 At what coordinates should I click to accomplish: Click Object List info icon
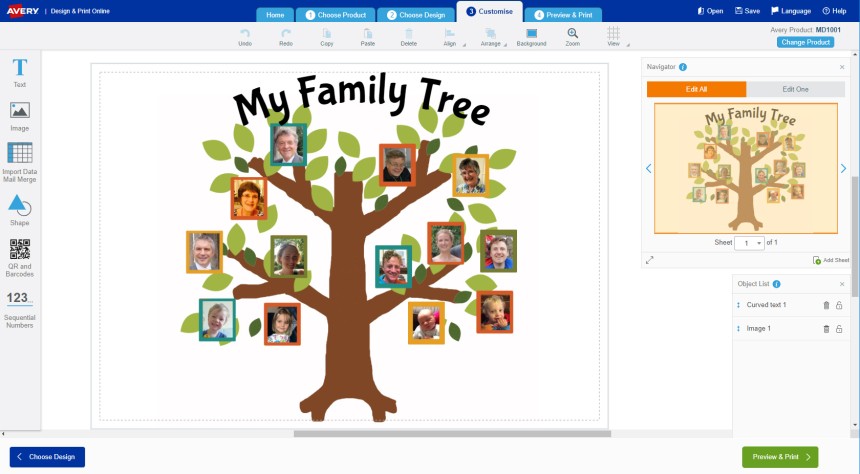[777, 284]
